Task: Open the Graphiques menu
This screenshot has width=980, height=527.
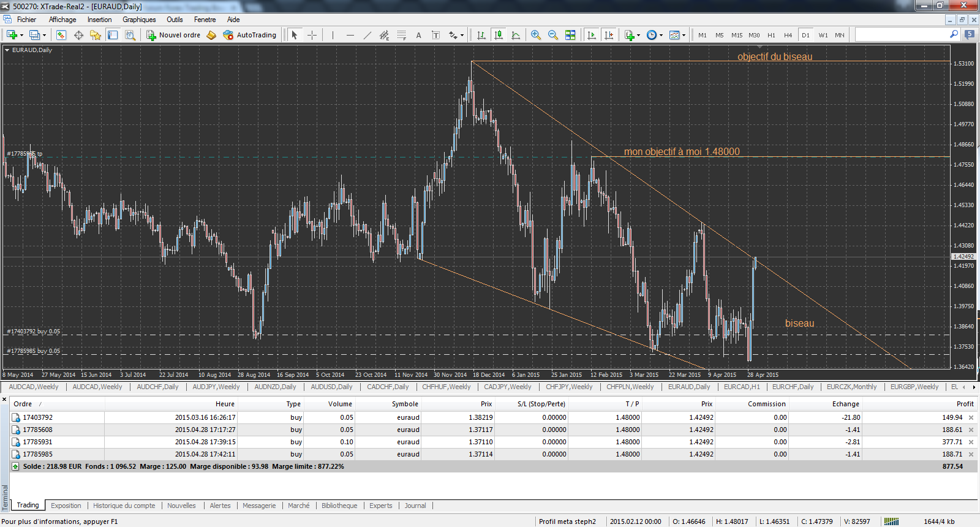Action: (139, 20)
